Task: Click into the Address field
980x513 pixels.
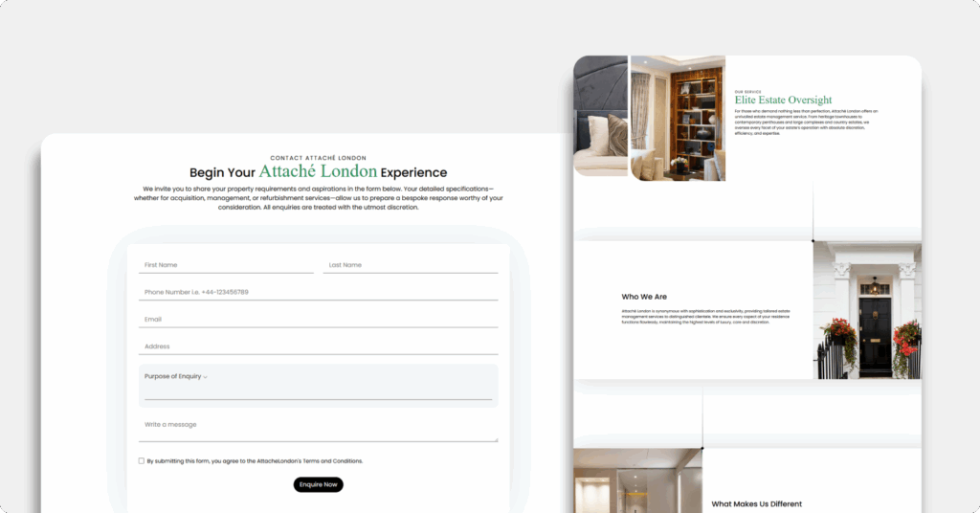Action: click(x=318, y=346)
